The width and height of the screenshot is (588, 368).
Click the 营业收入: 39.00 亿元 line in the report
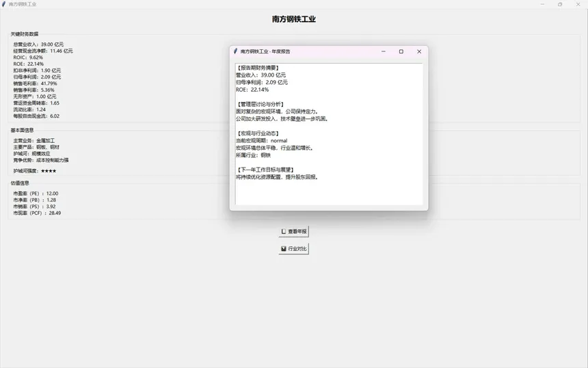point(261,75)
